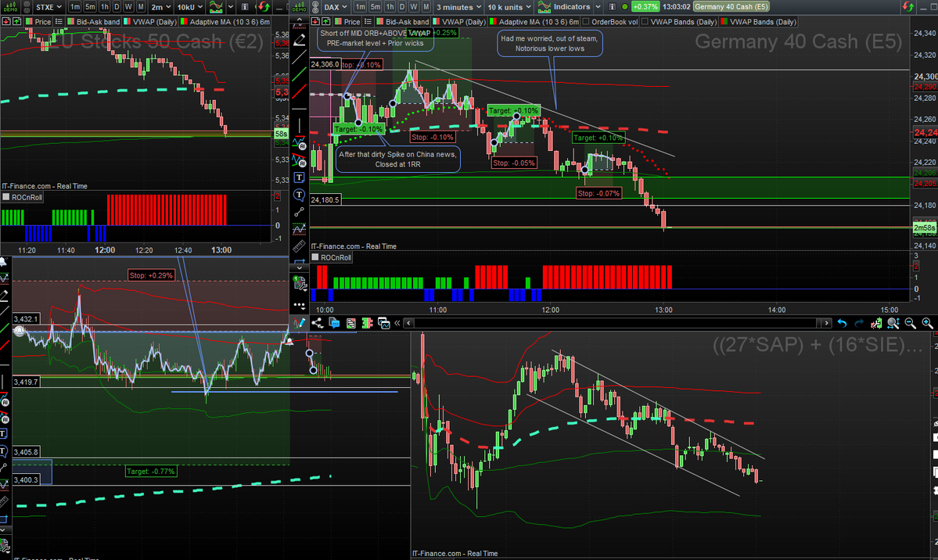Click the STXE indicators chart icon
This screenshot has width=938, height=560.
(216, 6)
